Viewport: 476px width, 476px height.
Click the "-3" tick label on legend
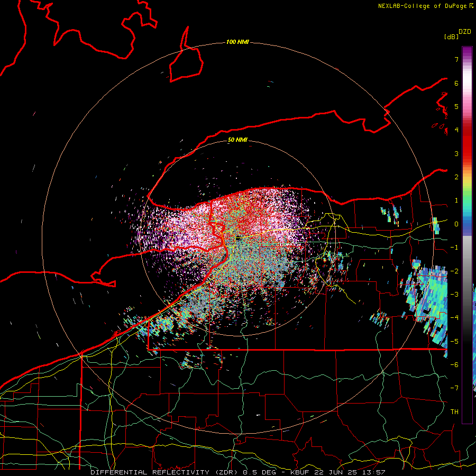454,294
